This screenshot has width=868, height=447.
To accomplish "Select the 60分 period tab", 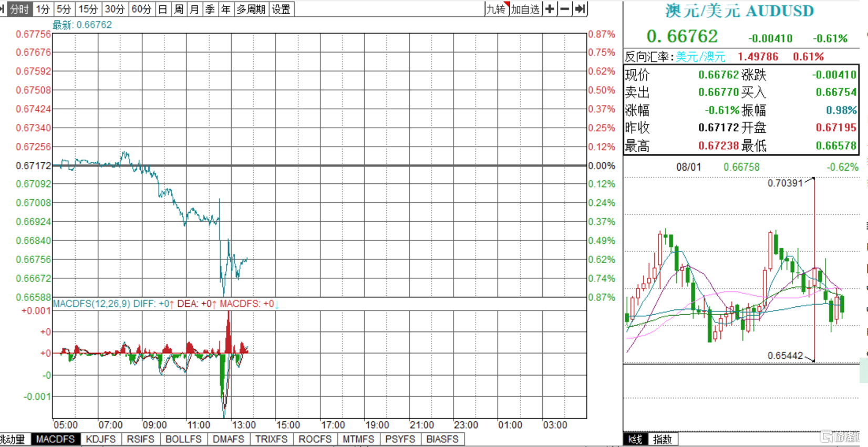I will click(141, 9).
